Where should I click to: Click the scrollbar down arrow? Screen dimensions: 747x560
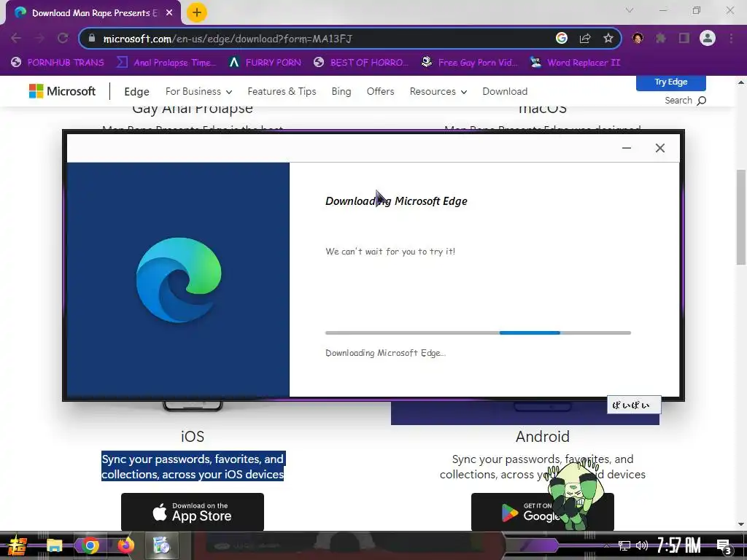(x=741, y=524)
